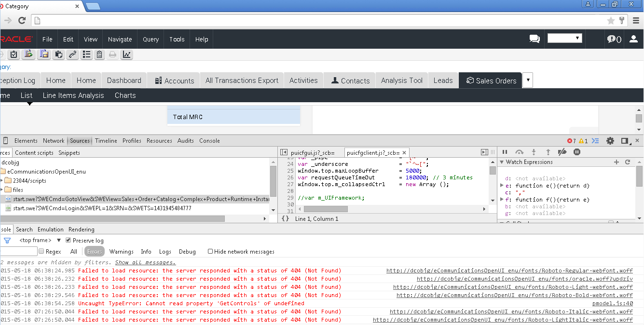
Task: Step over next function call icon
Action: point(520,152)
